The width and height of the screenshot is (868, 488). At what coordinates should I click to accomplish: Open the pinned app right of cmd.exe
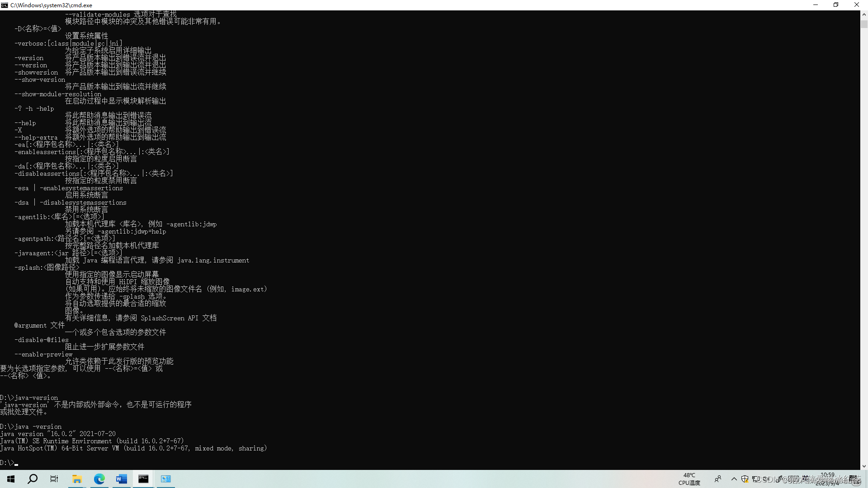click(165, 479)
